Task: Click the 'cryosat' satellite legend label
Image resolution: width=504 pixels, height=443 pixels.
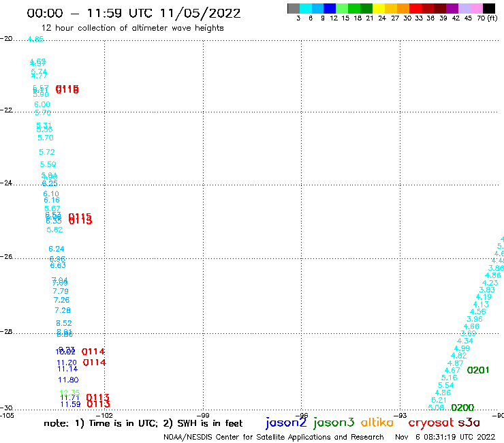Action: tap(430, 423)
